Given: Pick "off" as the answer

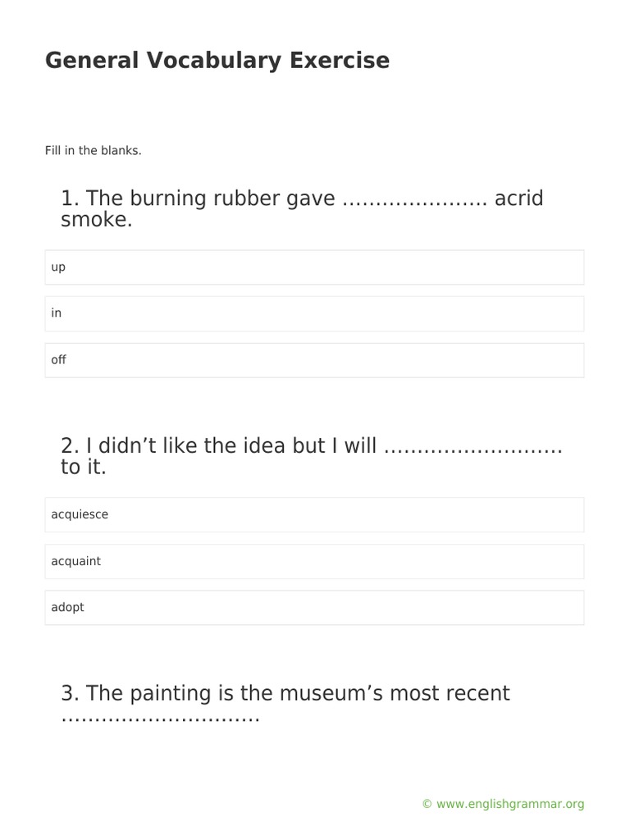Looking at the screenshot, I should click(314, 360).
